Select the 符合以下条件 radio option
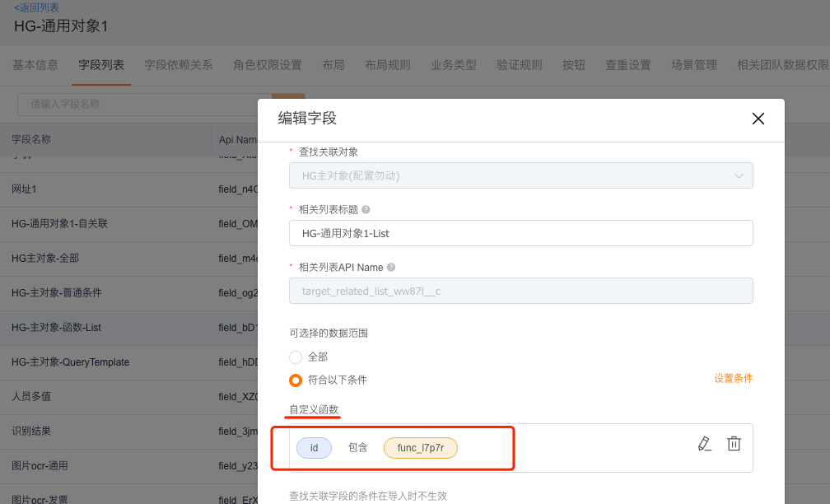This screenshot has width=830, height=504. 296,380
